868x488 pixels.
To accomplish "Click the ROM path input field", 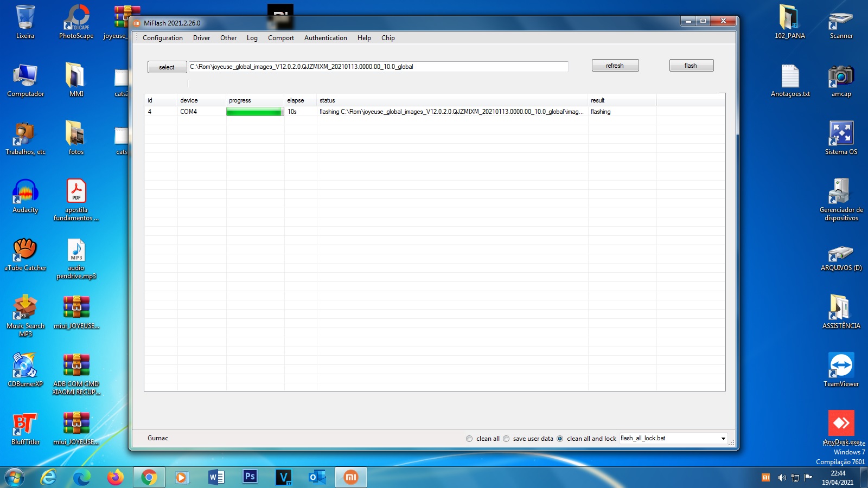I will point(378,67).
